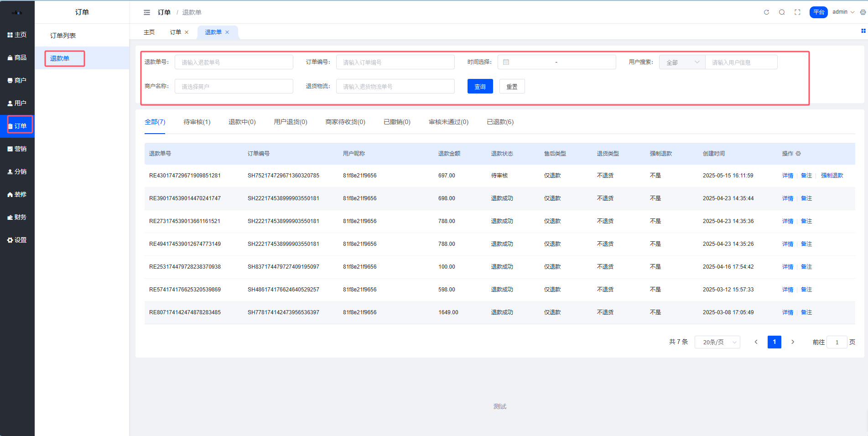Click the refresh icon in top bar
The height and width of the screenshot is (436, 868).
pyautogui.click(x=766, y=12)
